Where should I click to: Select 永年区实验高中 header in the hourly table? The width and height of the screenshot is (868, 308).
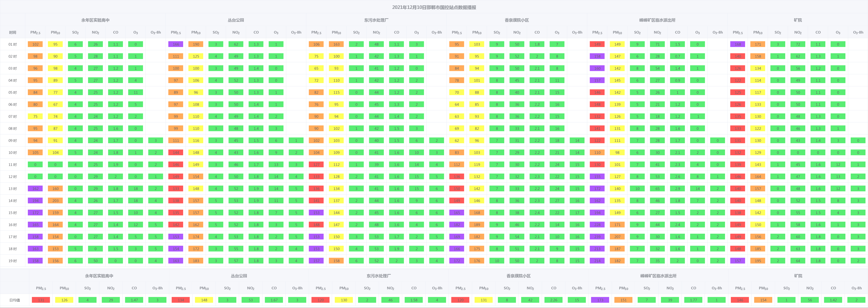click(x=95, y=20)
